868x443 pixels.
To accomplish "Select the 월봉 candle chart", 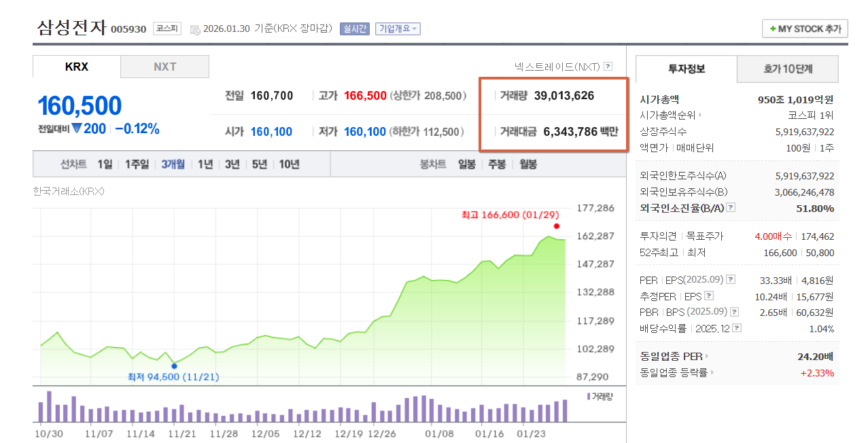I will (528, 164).
